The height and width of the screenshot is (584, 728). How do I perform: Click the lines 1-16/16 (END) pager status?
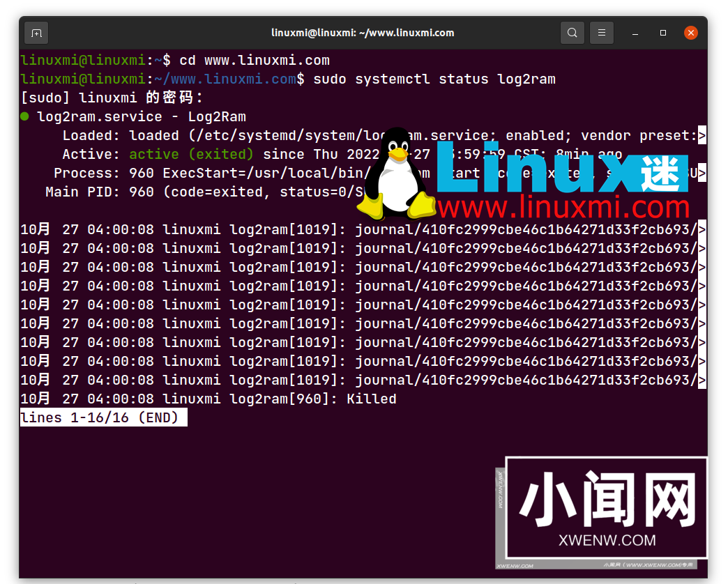point(102,417)
